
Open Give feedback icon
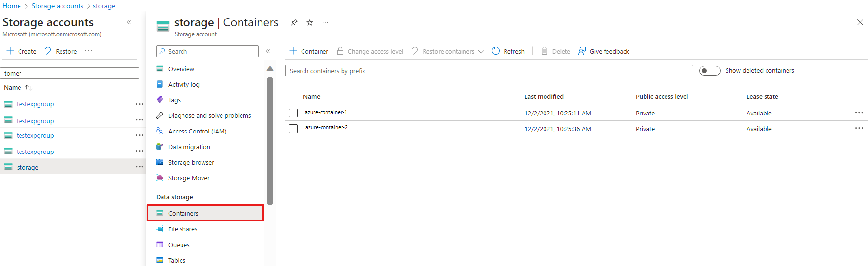coord(582,51)
